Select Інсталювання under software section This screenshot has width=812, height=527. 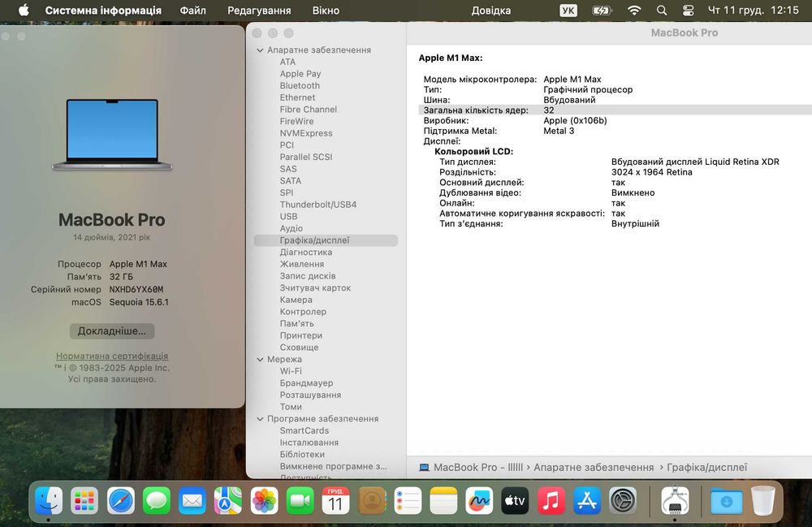(x=309, y=443)
